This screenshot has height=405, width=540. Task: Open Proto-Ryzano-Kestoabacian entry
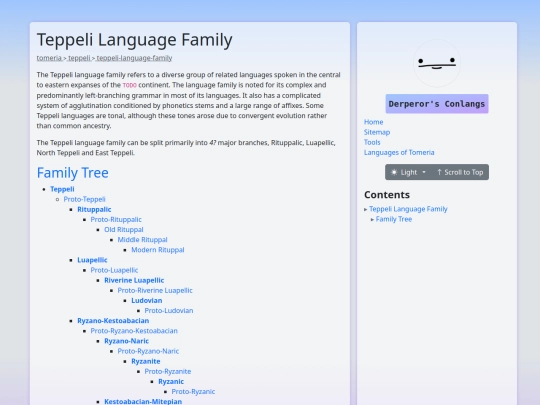pos(134,331)
